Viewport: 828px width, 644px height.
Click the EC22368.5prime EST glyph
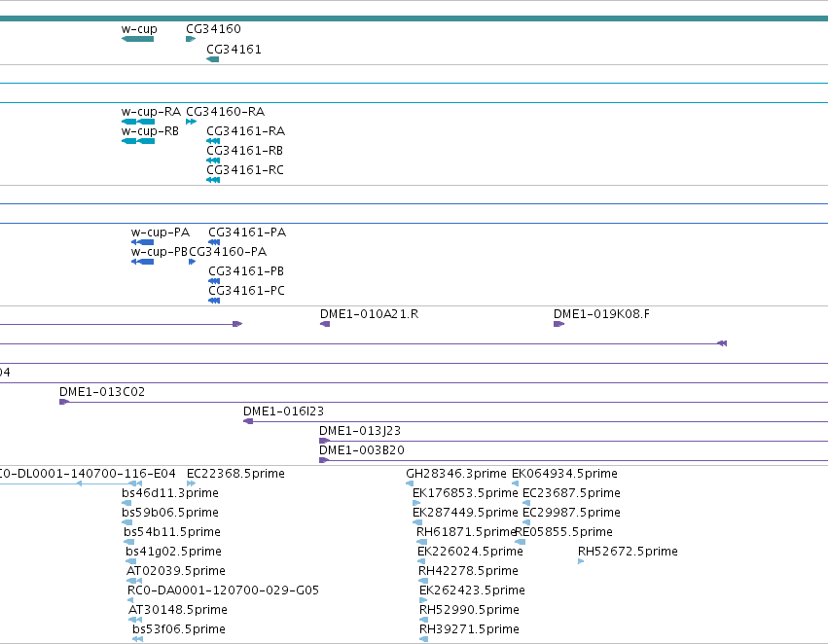[x=191, y=484]
